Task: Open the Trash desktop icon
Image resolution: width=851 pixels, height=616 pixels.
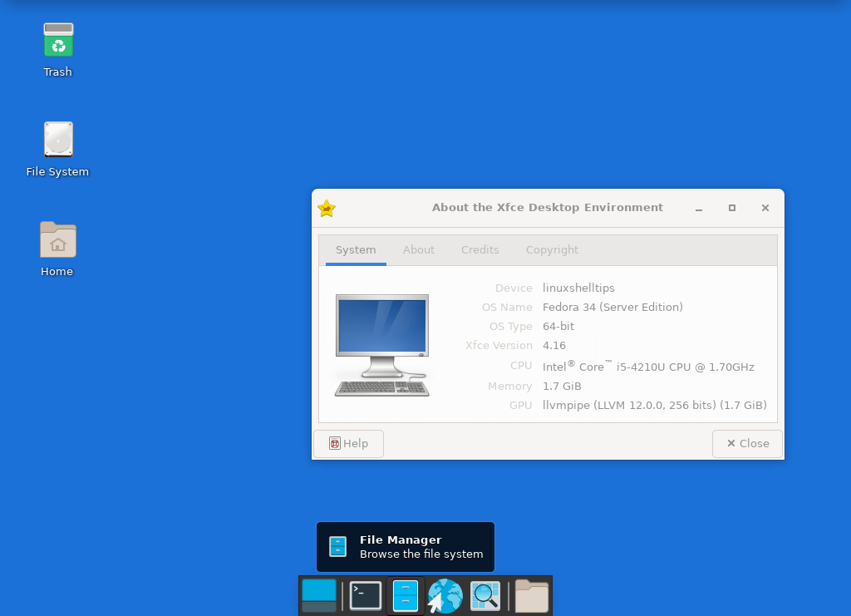Action: click(58, 40)
